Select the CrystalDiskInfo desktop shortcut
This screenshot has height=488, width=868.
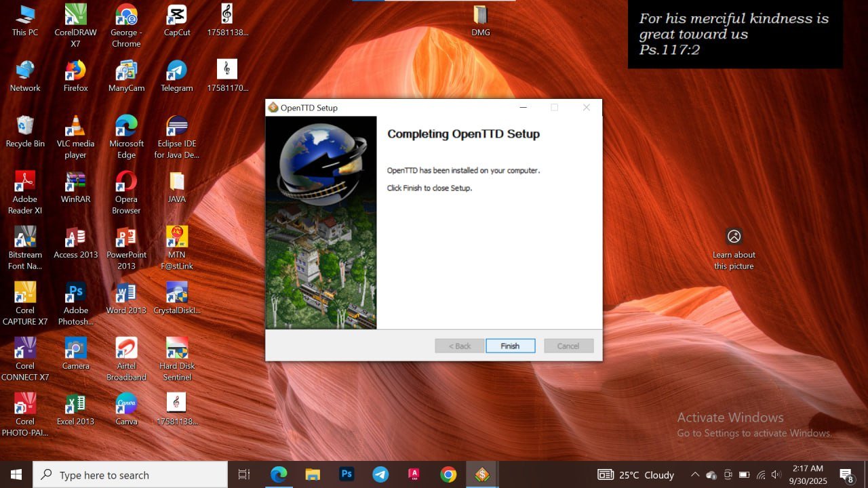point(177,298)
